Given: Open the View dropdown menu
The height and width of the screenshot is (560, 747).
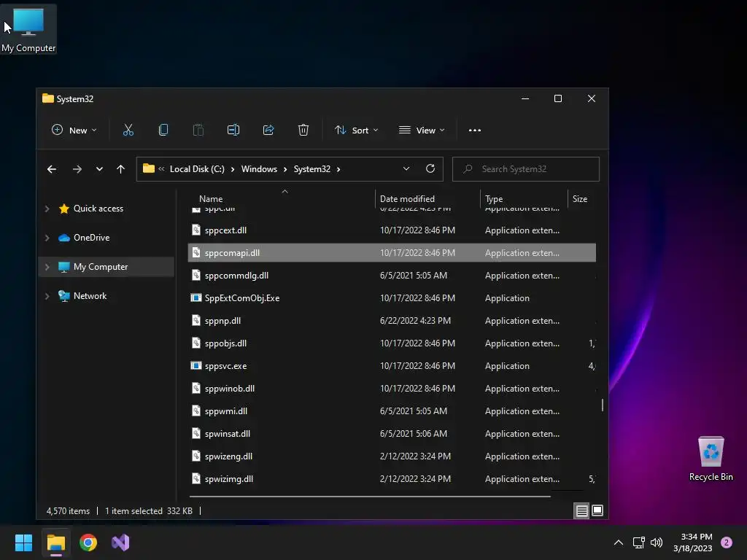Looking at the screenshot, I should 422,130.
